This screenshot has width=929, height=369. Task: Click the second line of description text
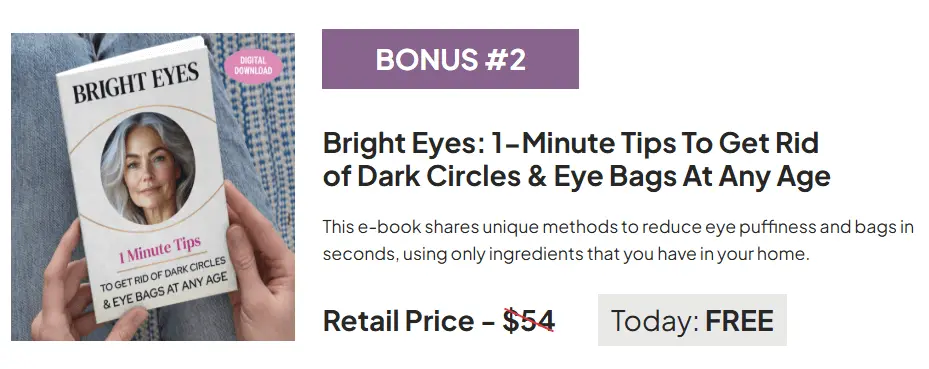tap(566, 255)
